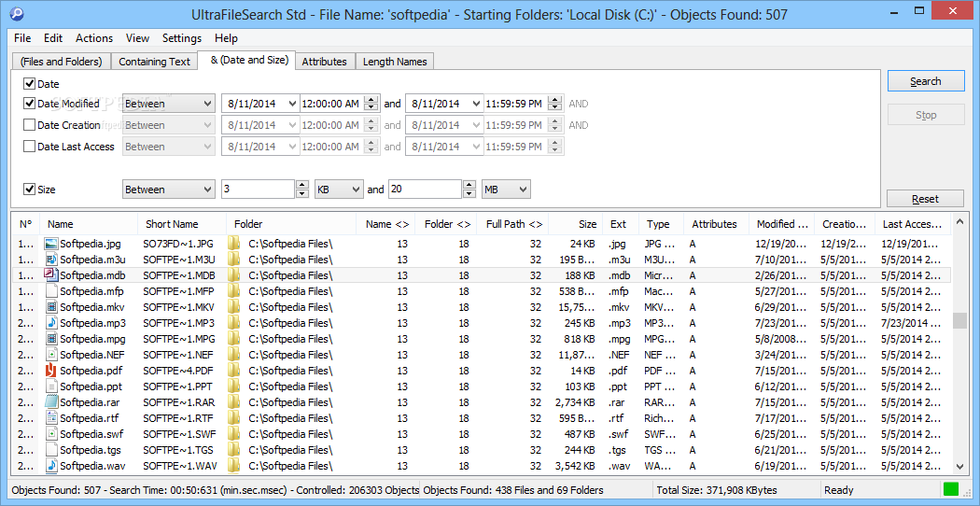This screenshot has width=980, height=506.
Task: Open Date Modified end date picker dropdown
Action: click(x=476, y=104)
